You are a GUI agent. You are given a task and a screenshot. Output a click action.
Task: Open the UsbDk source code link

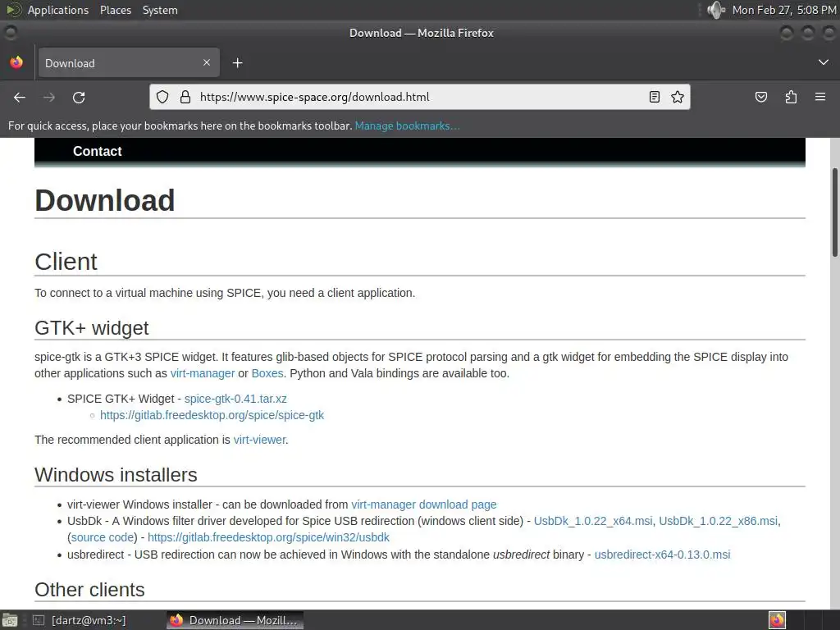[103, 537]
